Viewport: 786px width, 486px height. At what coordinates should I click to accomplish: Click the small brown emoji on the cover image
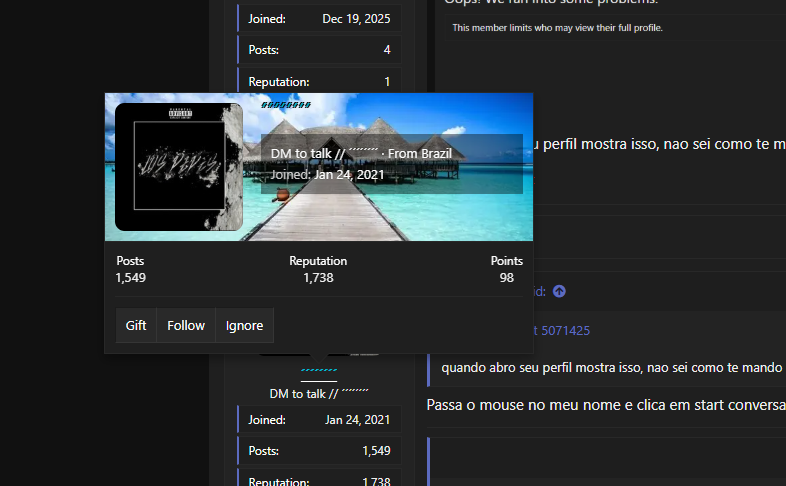coord(282,195)
